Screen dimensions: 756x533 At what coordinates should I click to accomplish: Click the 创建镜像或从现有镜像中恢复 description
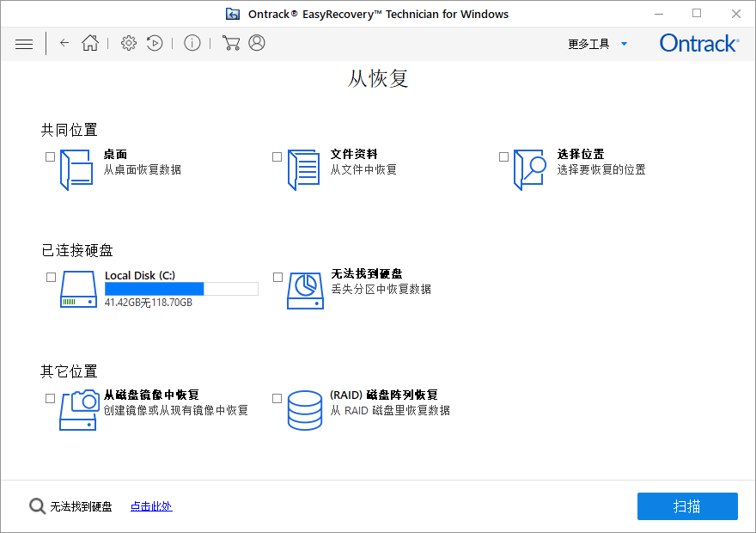(176, 410)
